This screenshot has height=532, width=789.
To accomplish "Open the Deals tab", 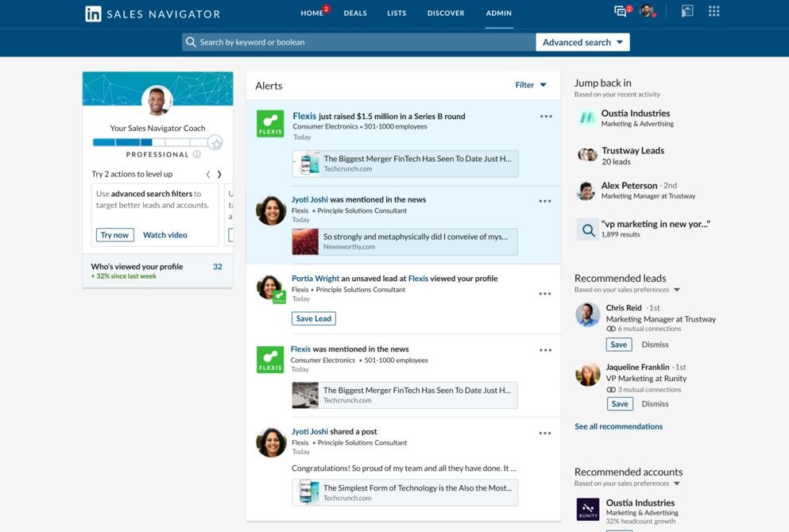I will pyautogui.click(x=355, y=13).
